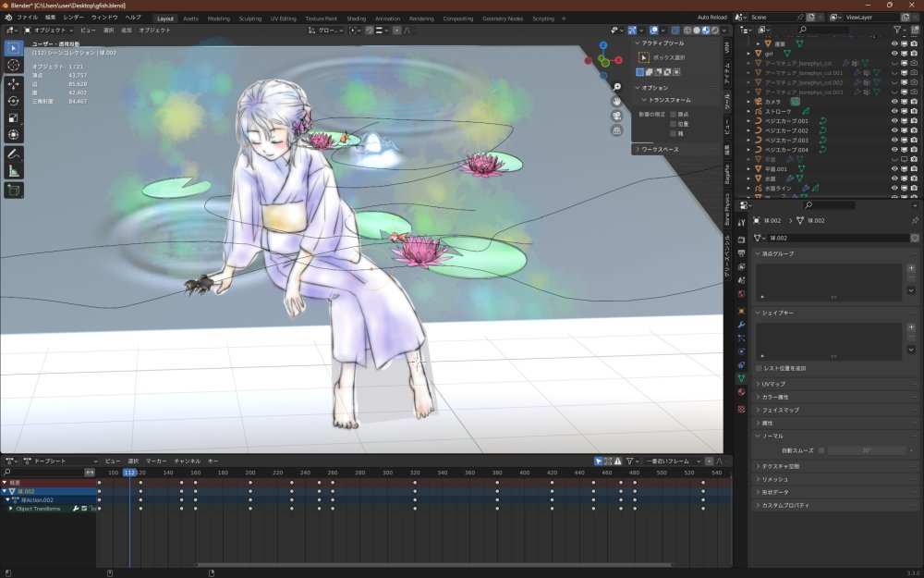The width and height of the screenshot is (924, 578).
Task: Hide the girl object with eye icon
Action: 894,54
